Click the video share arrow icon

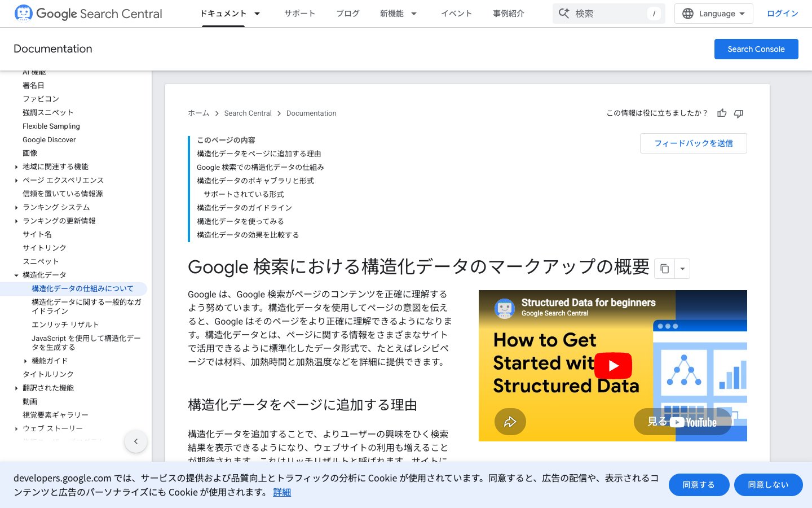click(x=510, y=422)
